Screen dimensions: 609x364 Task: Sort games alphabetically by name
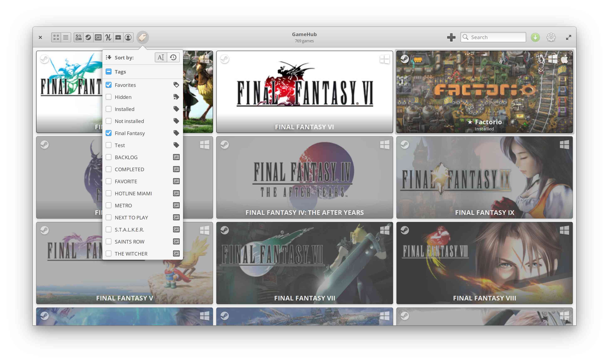(x=161, y=57)
